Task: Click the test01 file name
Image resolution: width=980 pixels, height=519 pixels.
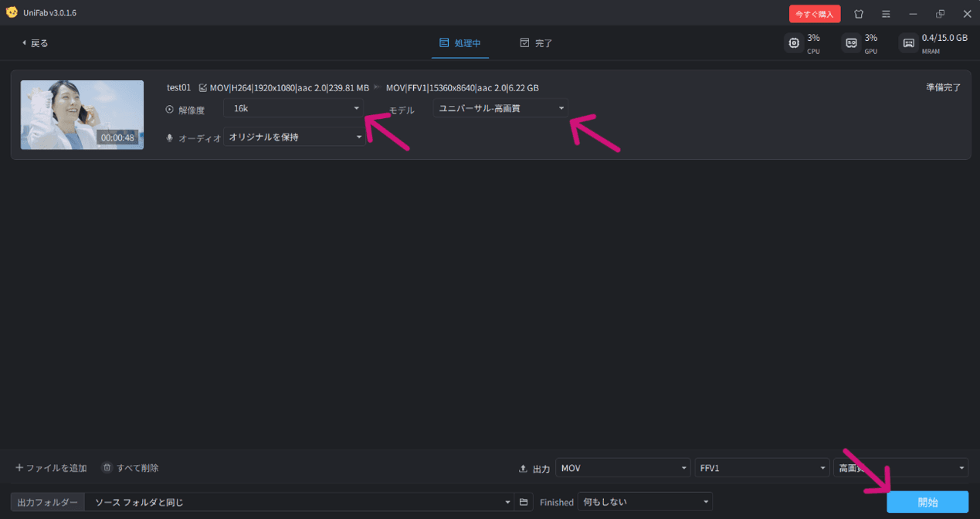Action: coord(178,87)
